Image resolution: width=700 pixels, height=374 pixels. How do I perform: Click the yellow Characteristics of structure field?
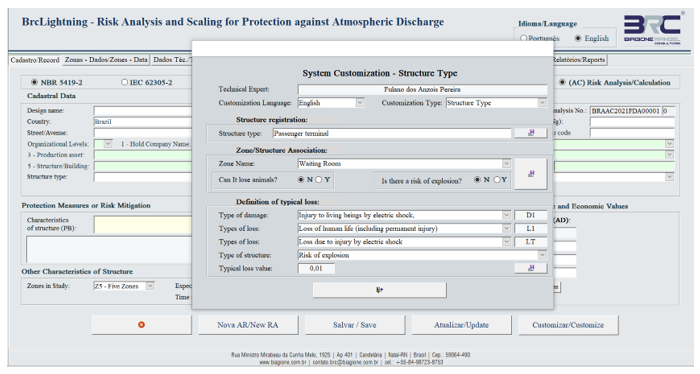pos(143,224)
